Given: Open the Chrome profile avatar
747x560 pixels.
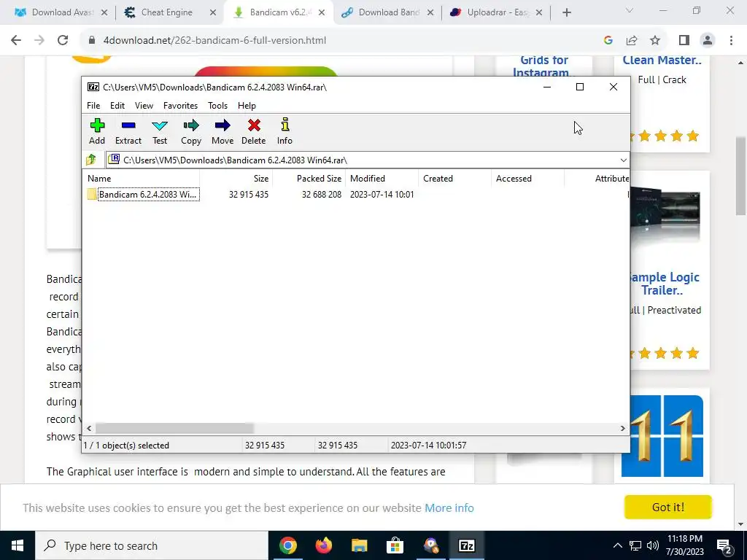Looking at the screenshot, I should [708, 41].
